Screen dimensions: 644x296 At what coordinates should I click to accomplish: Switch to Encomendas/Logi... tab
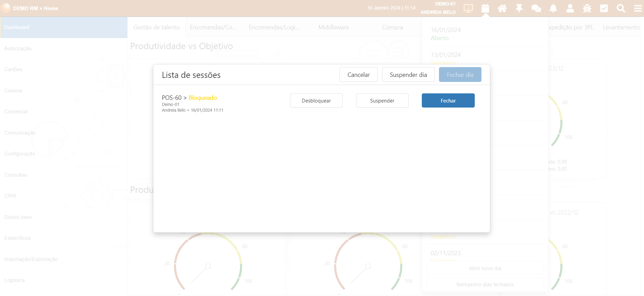pos(274,27)
